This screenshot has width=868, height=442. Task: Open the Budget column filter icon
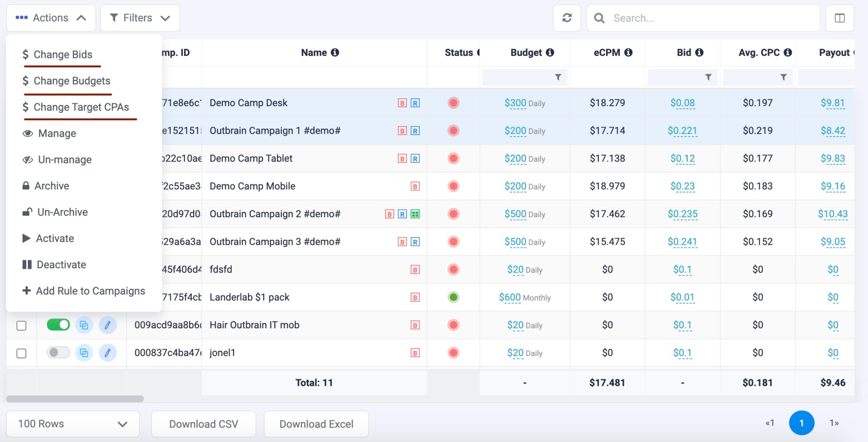point(558,77)
